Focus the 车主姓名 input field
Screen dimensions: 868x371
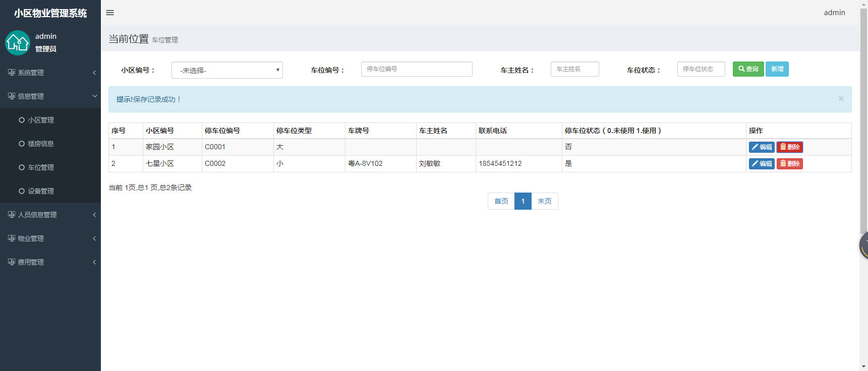[x=575, y=69]
